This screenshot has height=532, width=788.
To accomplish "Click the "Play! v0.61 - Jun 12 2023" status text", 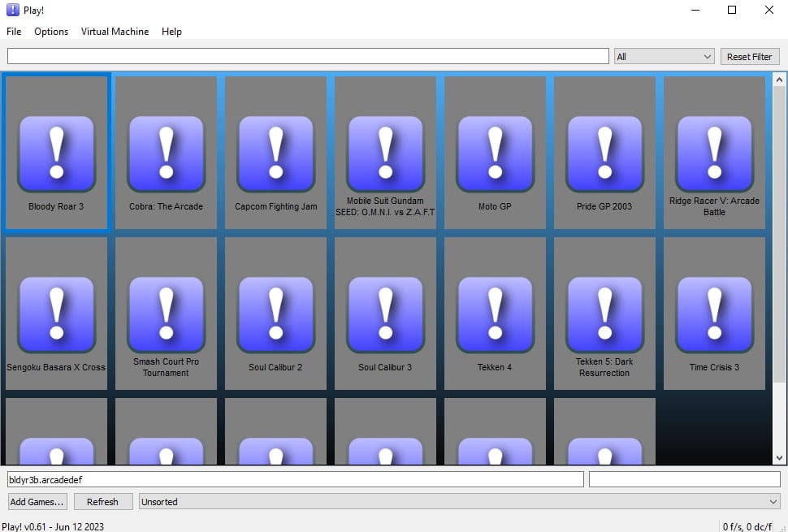I will click(53, 526).
